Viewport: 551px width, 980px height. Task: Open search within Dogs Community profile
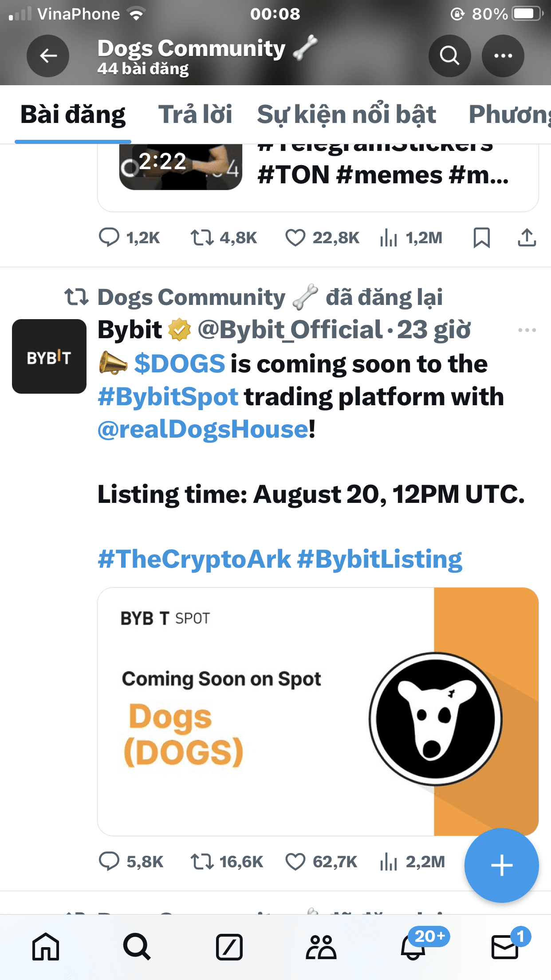pos(449,55)
